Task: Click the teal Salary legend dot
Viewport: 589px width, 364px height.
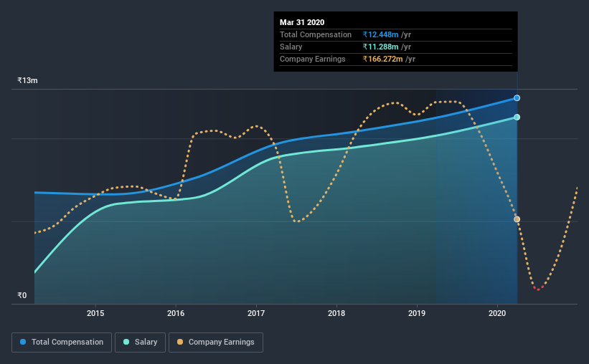Action: tap(126, 342)
